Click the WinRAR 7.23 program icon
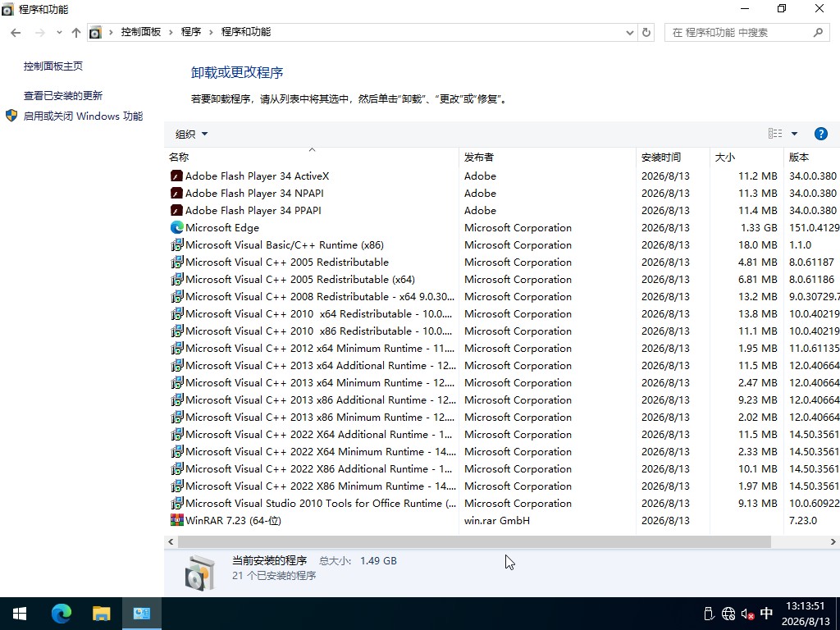The height and width of the screenshot is (630, 840). pos(176,520)
